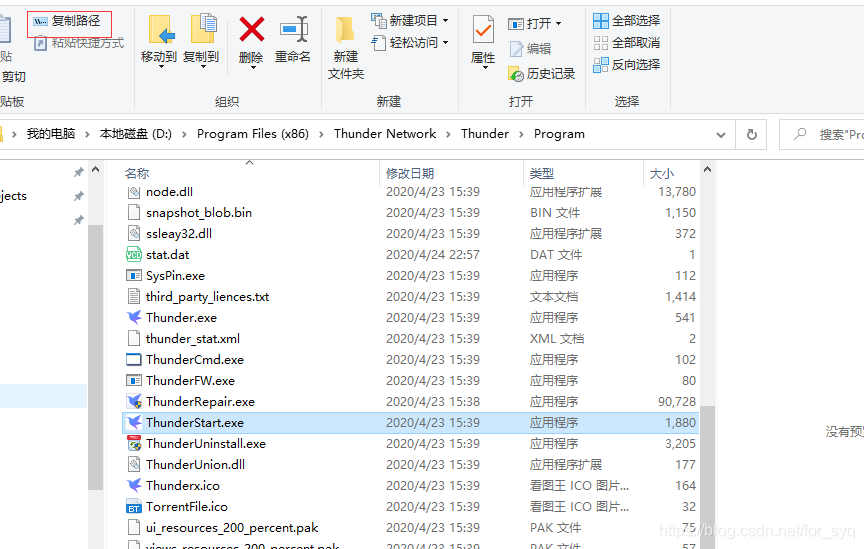The height and width of the screenshot is (549, 864).
Task: Click Program Files (x86) breadcrumb
Action: tap(253, 134)
